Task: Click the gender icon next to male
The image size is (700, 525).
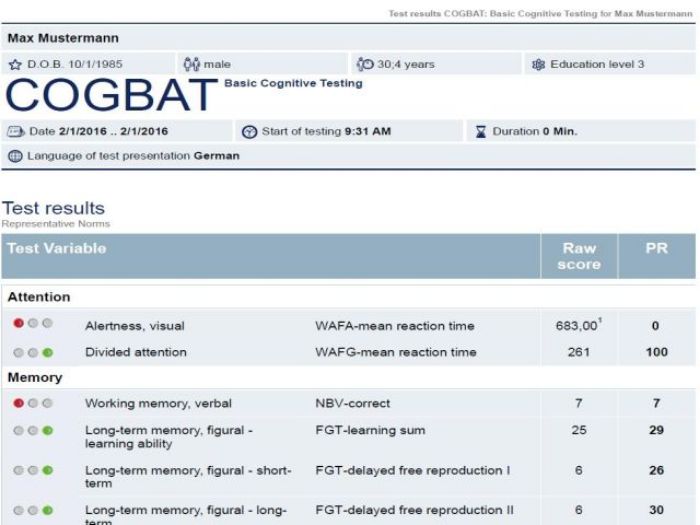Action: [192, 64]
